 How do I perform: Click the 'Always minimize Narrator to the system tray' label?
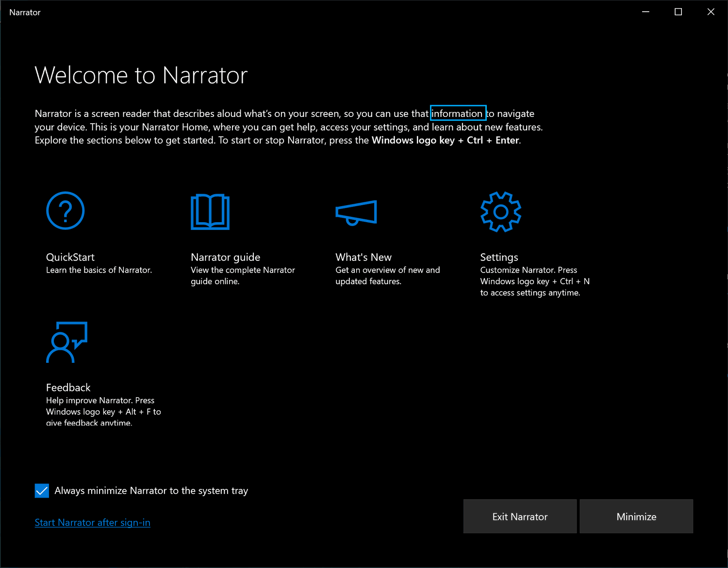coord(151,491)
